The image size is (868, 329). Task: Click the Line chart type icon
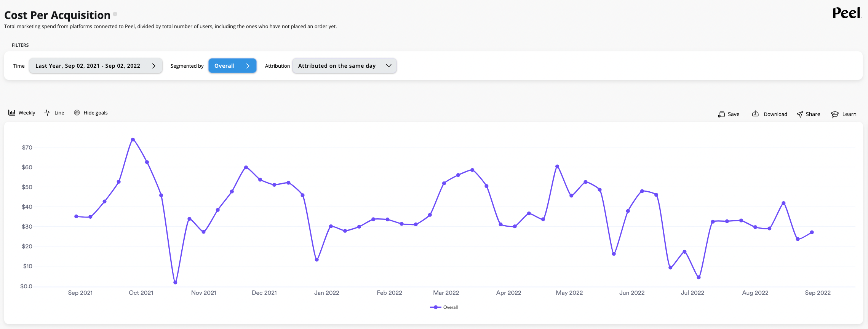(47, 113)
